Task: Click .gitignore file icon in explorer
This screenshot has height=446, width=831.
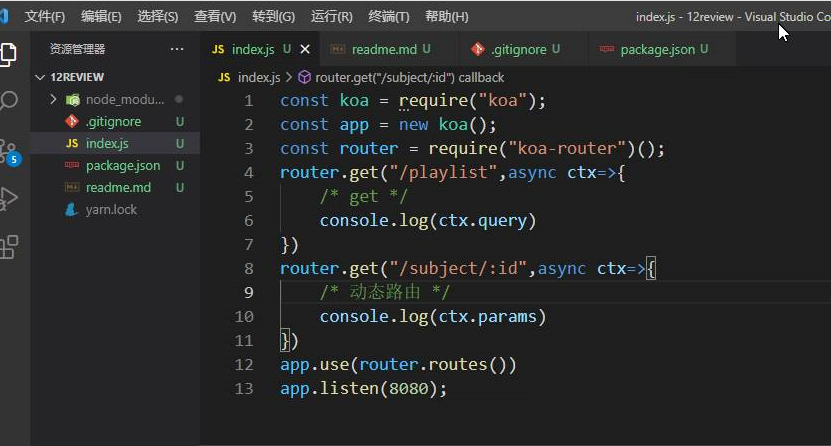Action: click(x=72, y=121)
